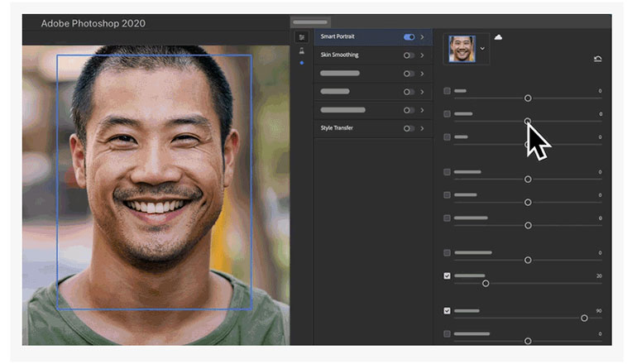Select the Style Transfer filter label

coord(338,128)
